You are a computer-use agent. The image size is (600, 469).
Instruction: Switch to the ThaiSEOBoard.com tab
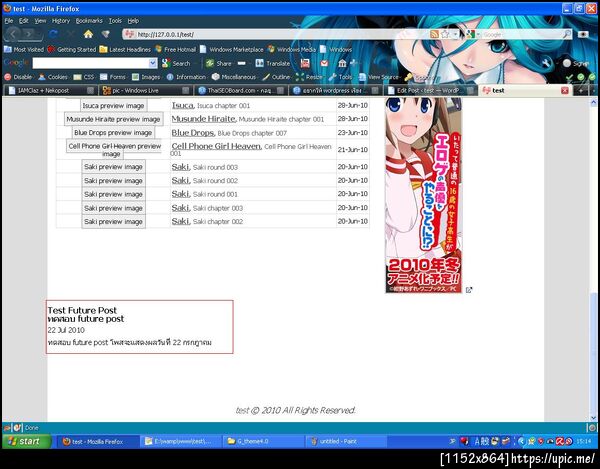[x=241, y=90]
